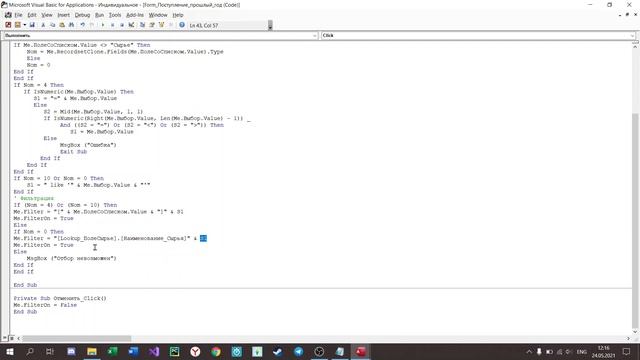Open Visual Studio from taskbar
The width and height of the screenshot is (640, 360).
pos(154,351)
